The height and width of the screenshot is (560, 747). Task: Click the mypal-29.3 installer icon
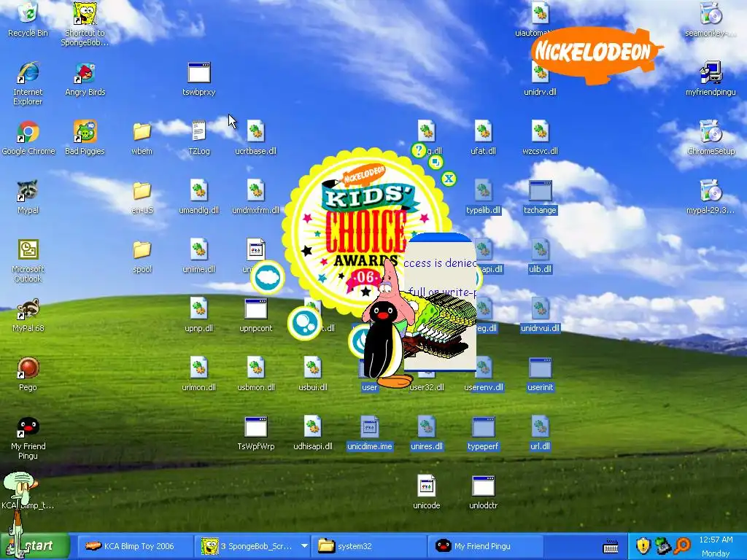click(x=711, y=197)
